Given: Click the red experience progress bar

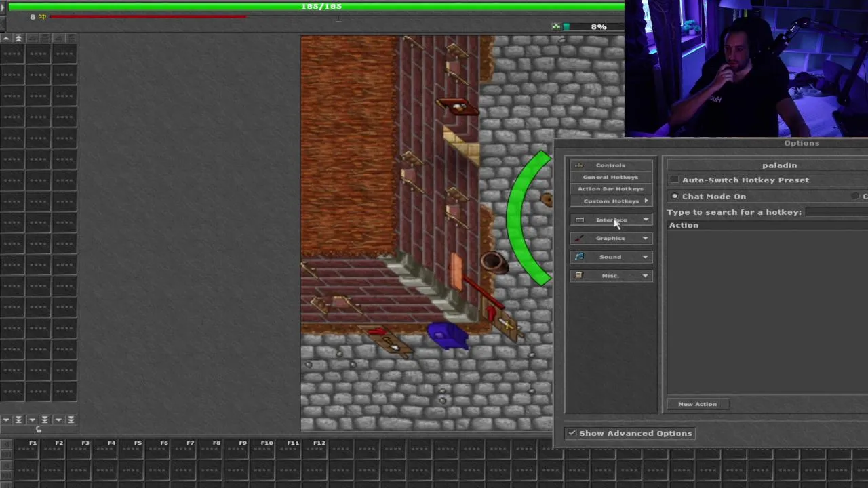Looking at the screenshot, I should coord(148,16).
